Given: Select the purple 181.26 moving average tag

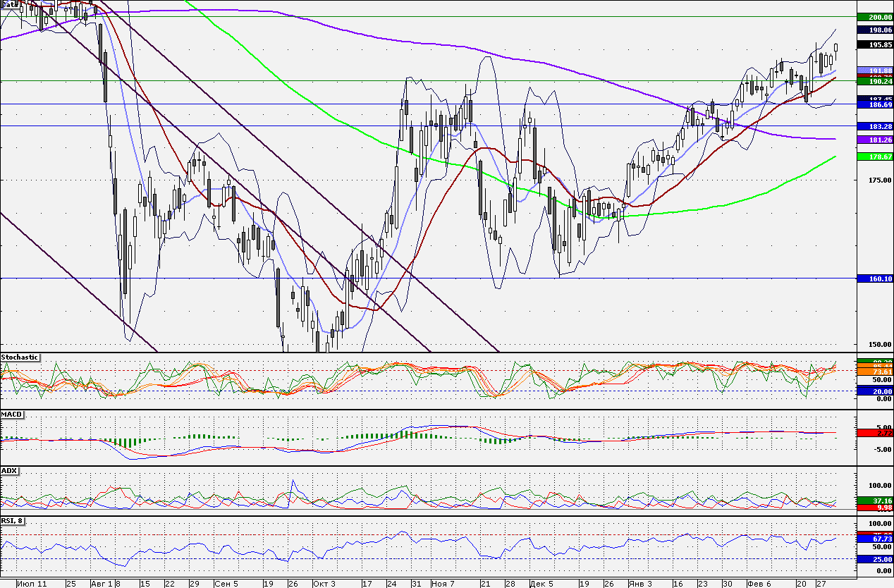Looking at the screenshot, I should point(875,140).
